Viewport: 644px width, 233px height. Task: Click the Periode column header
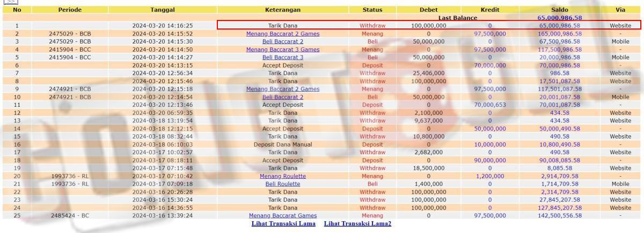click(x=70, y=10)
